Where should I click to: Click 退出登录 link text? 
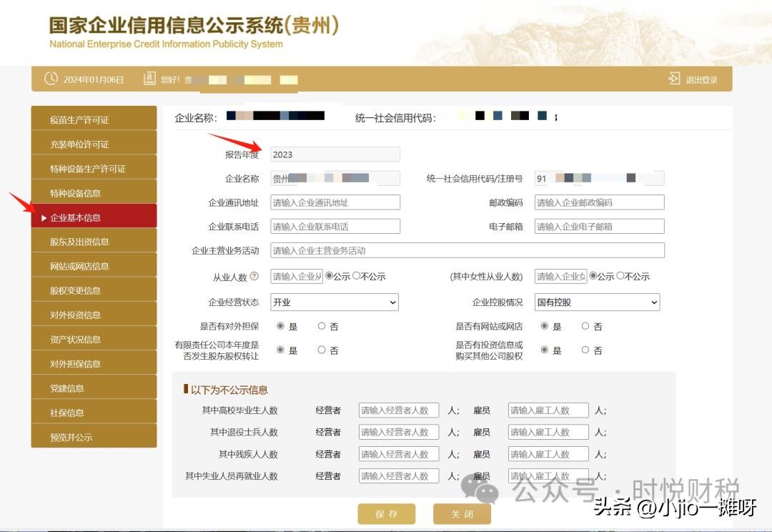pos(701,79)
